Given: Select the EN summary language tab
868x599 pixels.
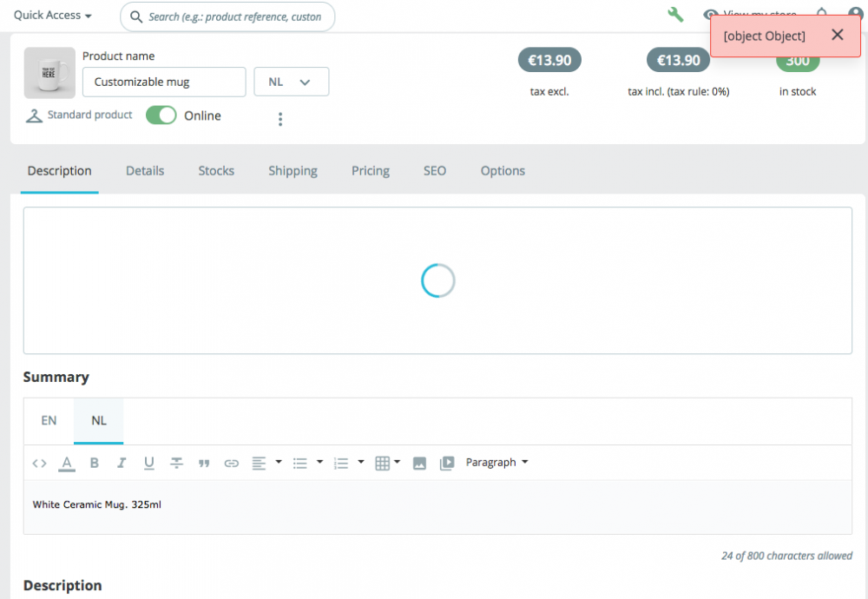Looking at the screenshot, I should pyautogui.click(x=49, y=421).
